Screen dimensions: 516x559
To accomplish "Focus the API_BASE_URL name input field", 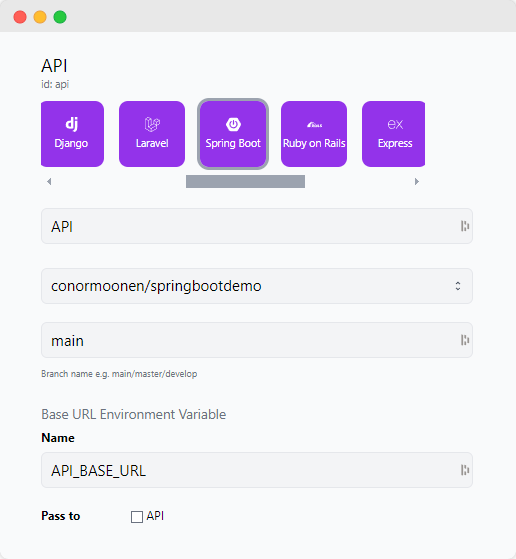I will pyautogui.click(x=257, y=470).
